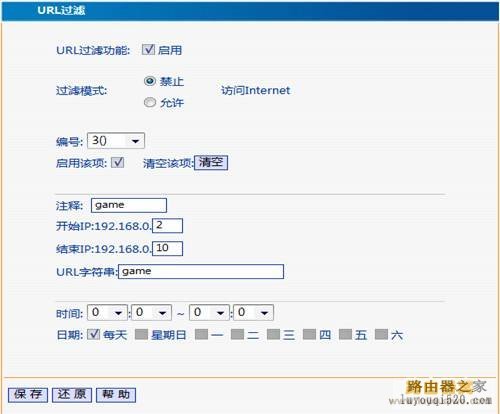500x414 pixels.
Task: Check the 星期日 checkbox
Action: [x=141, y=334]
